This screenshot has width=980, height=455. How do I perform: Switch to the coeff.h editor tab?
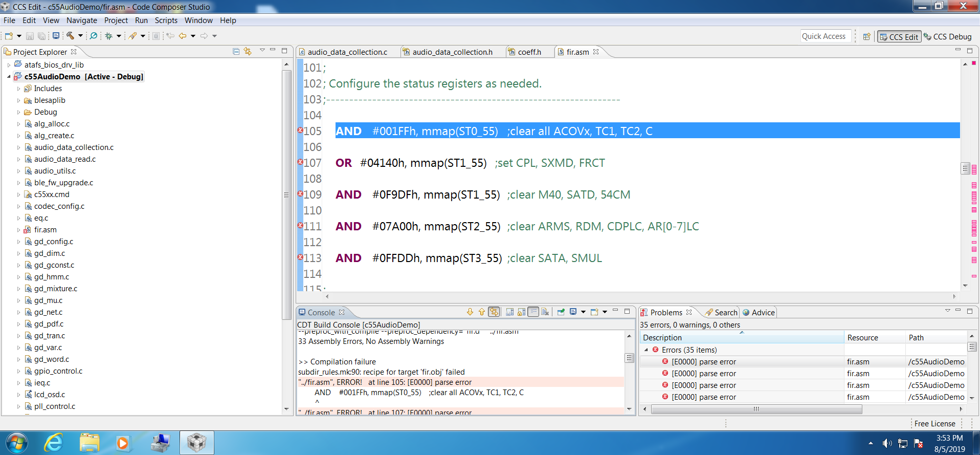(529, 52)
